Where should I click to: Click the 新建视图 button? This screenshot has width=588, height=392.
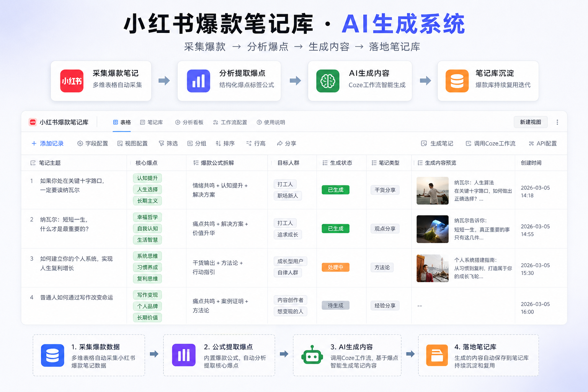[530, 122]
